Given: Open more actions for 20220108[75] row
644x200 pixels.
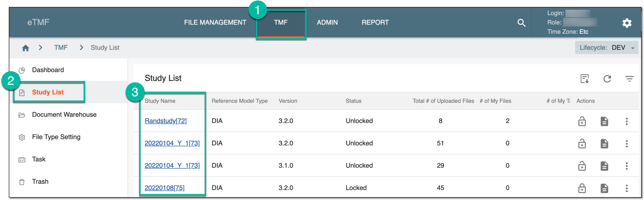Looking at the screenshot, I should click(626, 188).
